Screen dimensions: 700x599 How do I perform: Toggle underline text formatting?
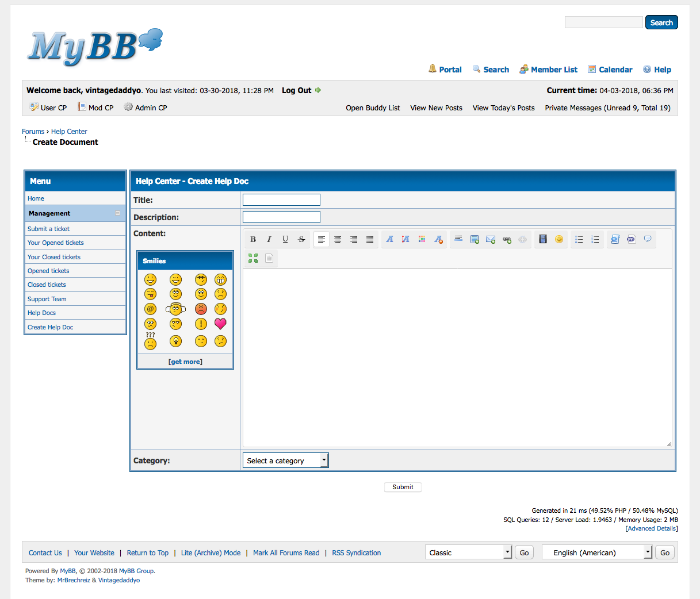point(285,239)
